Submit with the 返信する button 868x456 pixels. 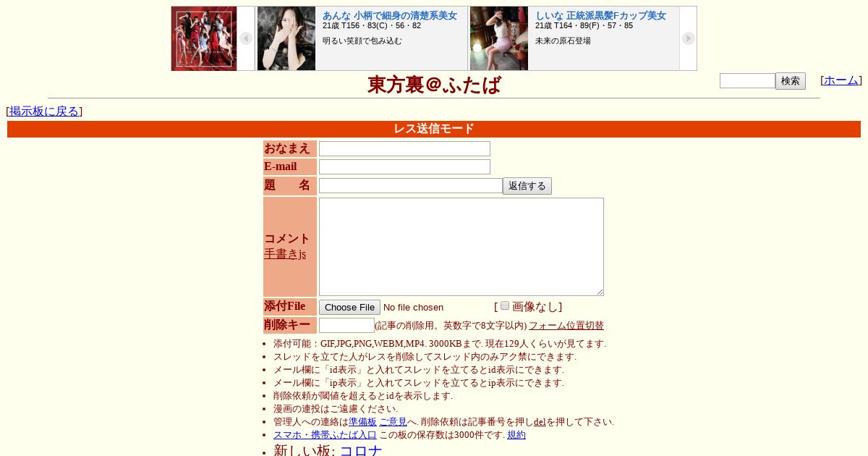527,186
